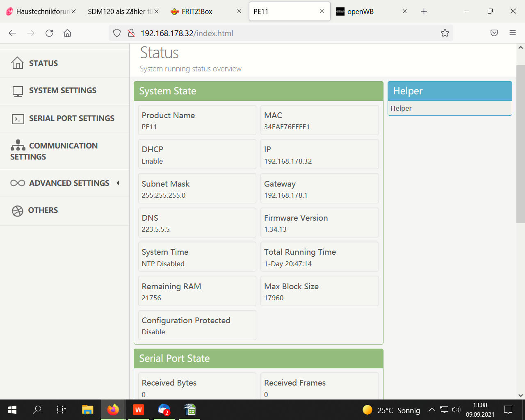Click the page vertical scrollbar thumb

[520, 144]
